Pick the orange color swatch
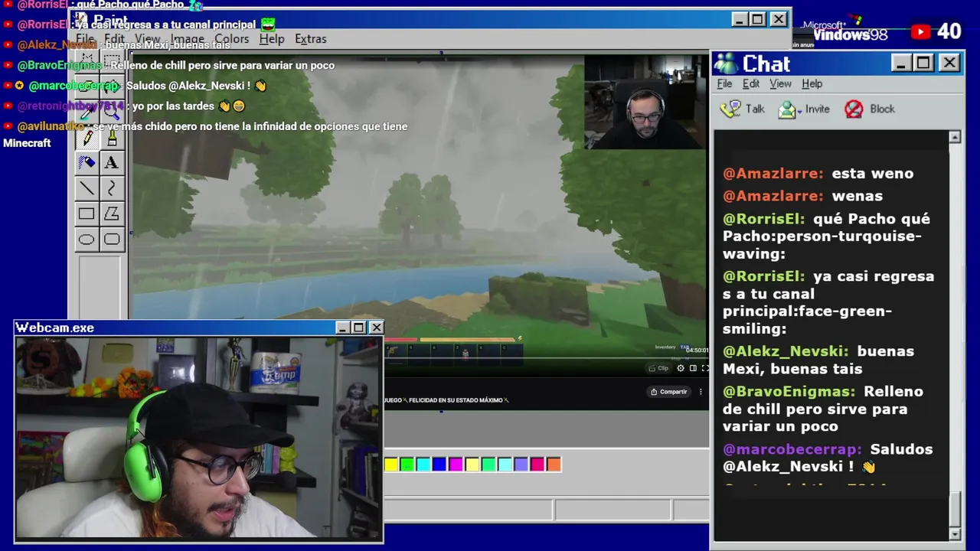Screen dimensions: 980x551 pyautogui.click(x=554, y=464)
